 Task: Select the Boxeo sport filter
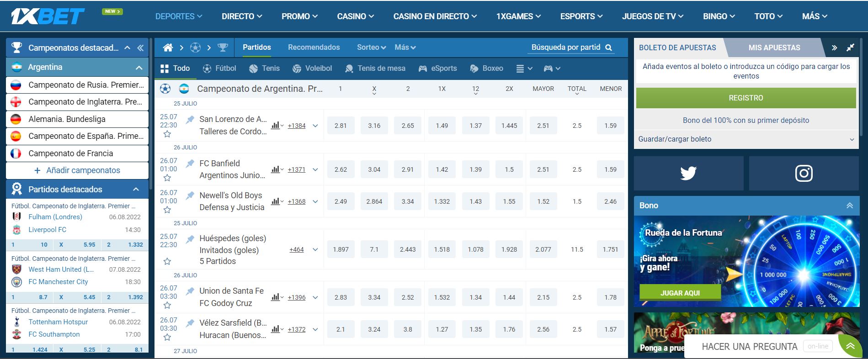487,69
